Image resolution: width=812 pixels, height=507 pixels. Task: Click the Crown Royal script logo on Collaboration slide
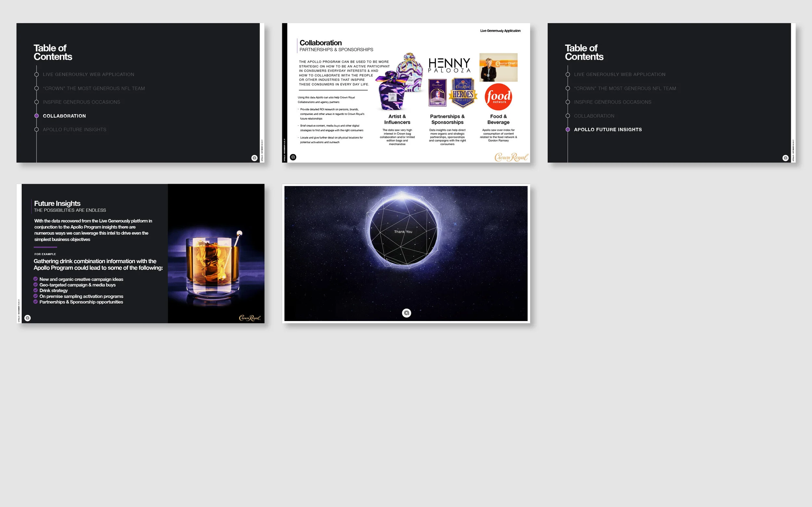coord(511,157)
